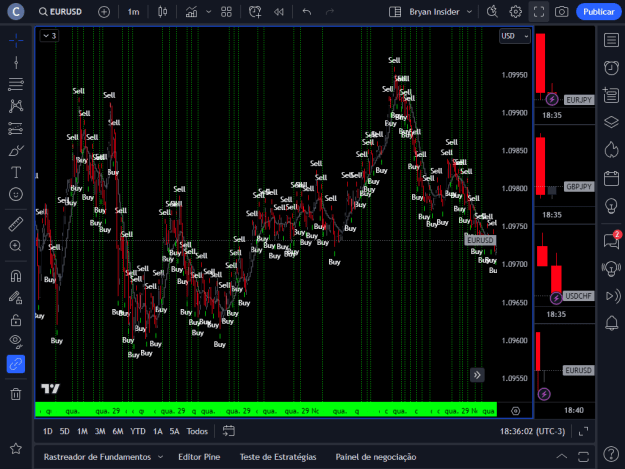Undo the last chart action

(307, 12)
